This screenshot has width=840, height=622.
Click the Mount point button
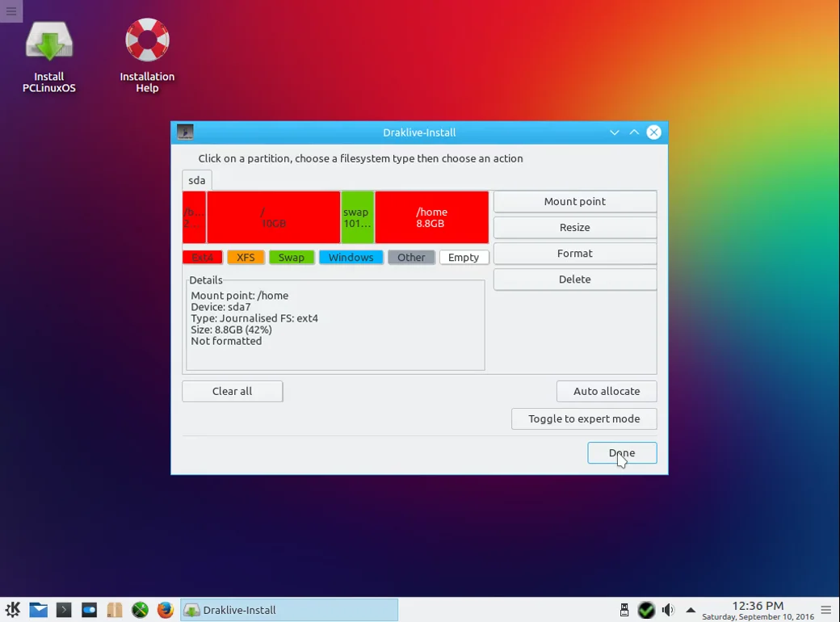tap(575, 201)
